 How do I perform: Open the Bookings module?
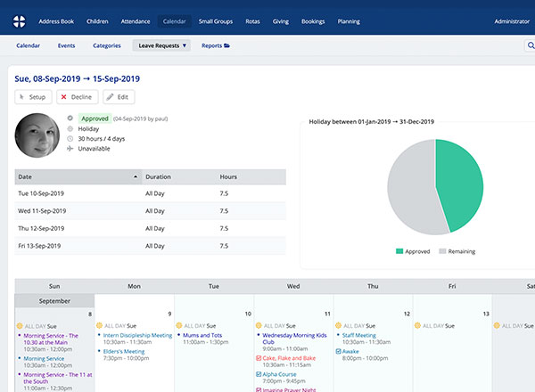[313, 21]
